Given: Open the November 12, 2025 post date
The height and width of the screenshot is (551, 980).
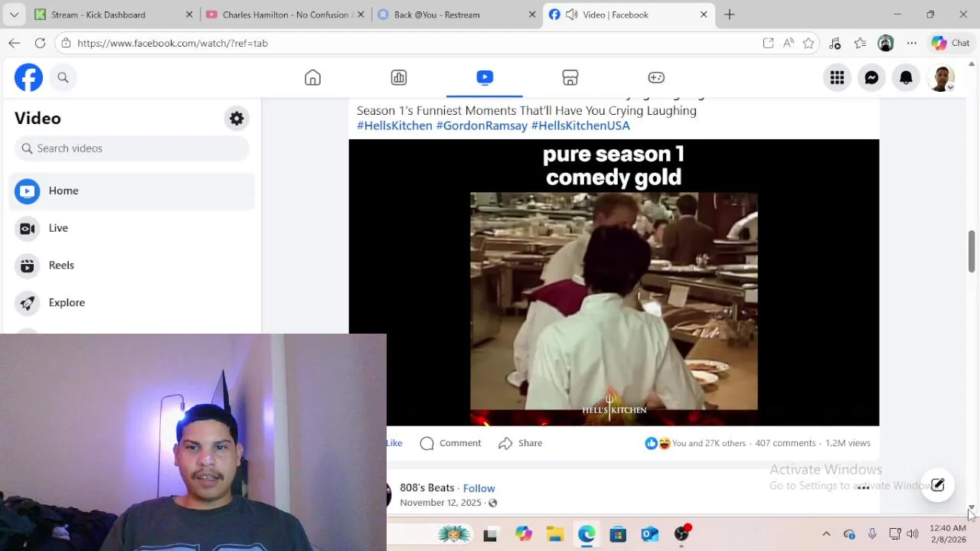Looking at the screenshot, I should click(440, 503).
